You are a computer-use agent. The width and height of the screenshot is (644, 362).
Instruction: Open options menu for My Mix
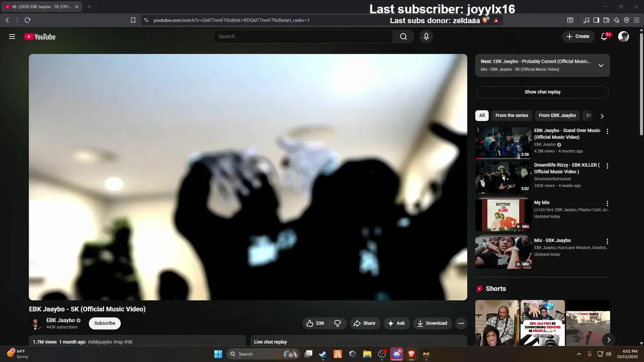pos(607,204)
